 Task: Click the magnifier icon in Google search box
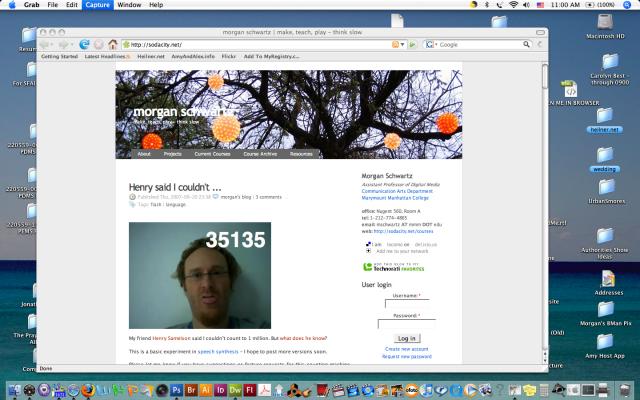click(527, 44)
